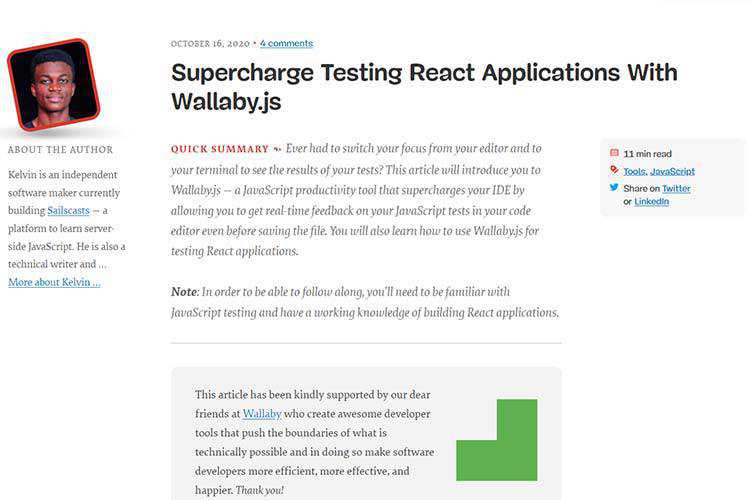The image size is (750, 500).
Task: Click the October 16, 2020 date
Action: (x=210, y=44)
